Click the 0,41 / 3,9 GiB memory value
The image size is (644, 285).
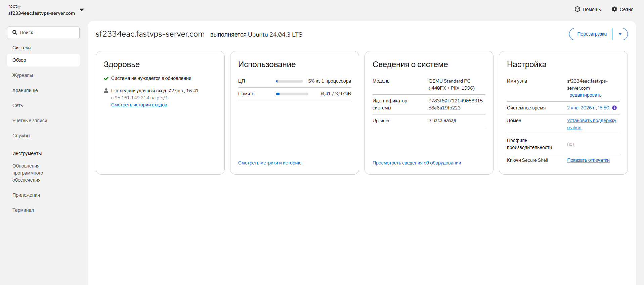pos(336,94)
